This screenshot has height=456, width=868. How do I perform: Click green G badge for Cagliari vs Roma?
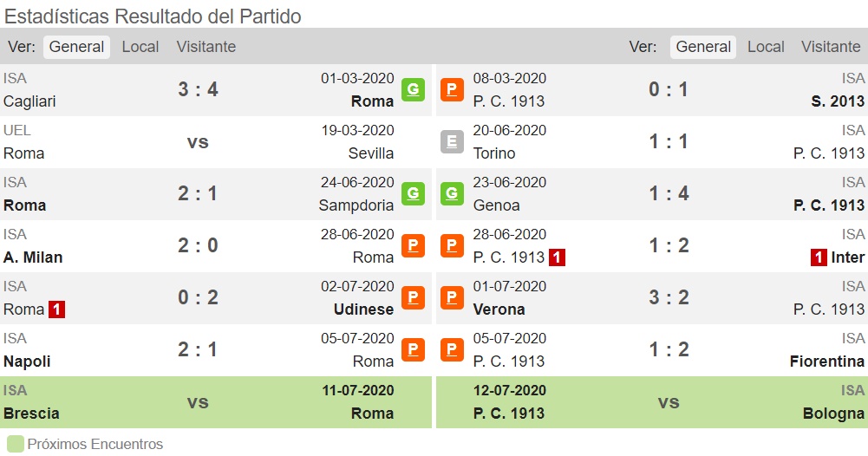click(x=413, y=89)
